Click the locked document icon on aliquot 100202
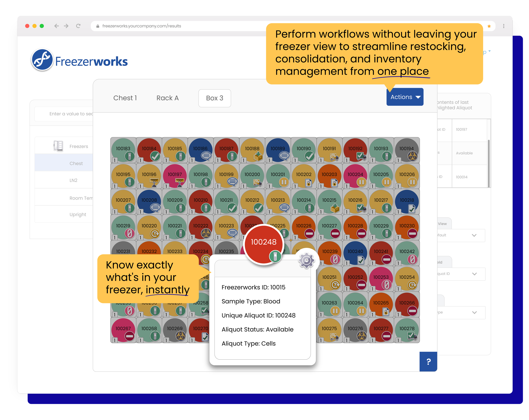 coord(309,183)
